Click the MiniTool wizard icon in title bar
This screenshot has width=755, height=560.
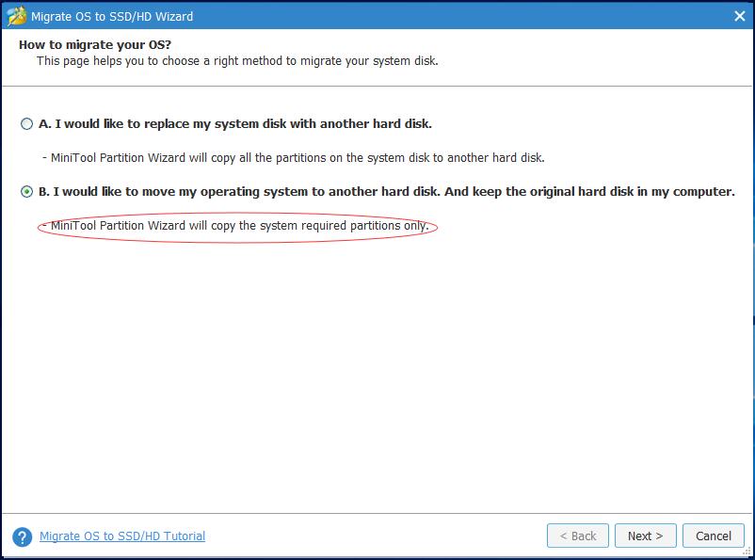[16, 16]
